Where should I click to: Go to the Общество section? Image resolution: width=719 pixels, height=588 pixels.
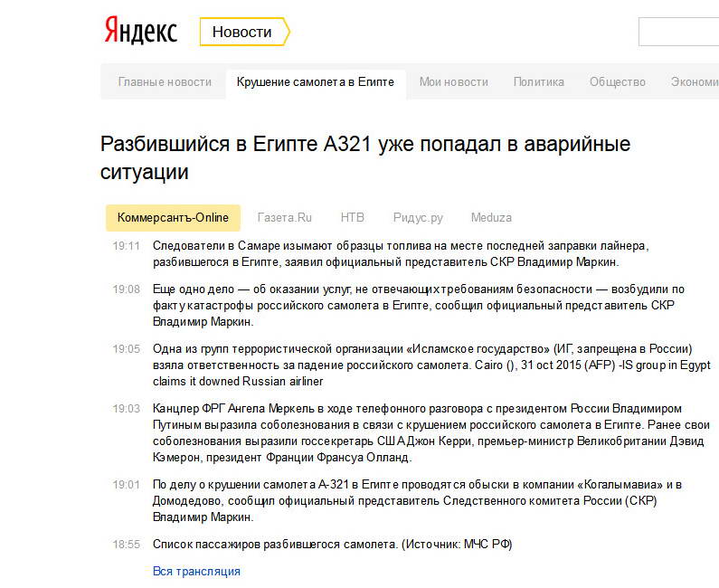[617, 82]
